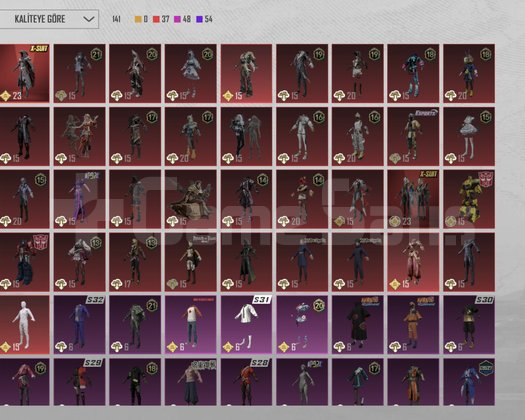Click the level 21 badge on the red-tier card
This screenshot has width=525, height=420.
click(x=96, y=54)
